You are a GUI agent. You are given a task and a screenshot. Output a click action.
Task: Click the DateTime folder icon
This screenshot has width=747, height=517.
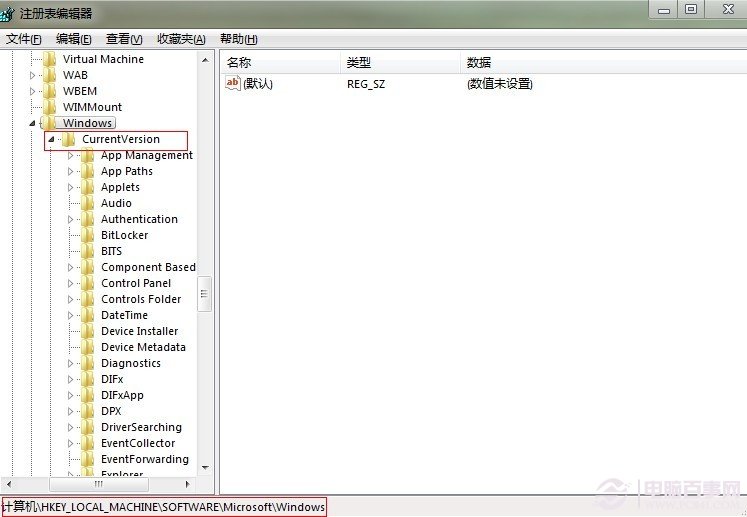coord(88,315)
